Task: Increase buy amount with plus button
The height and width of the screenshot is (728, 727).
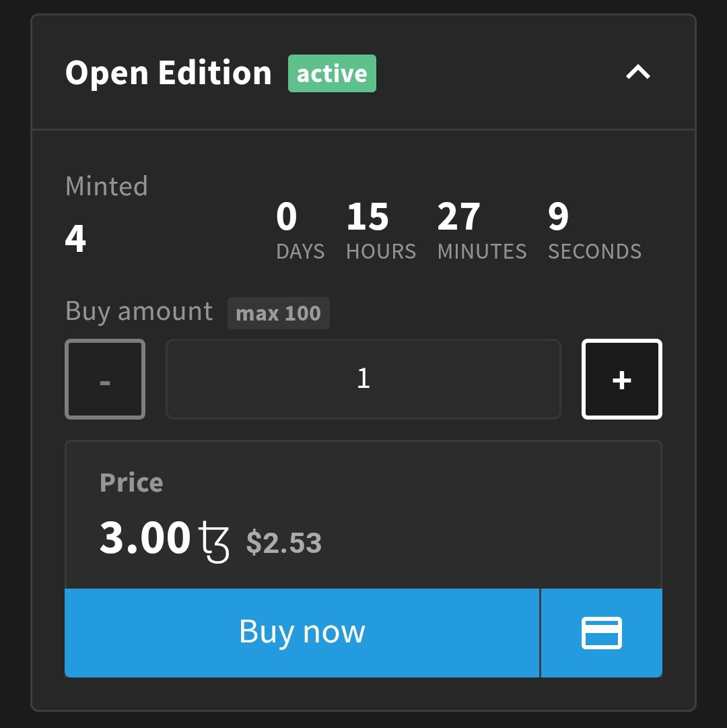Action: (622, 379)
